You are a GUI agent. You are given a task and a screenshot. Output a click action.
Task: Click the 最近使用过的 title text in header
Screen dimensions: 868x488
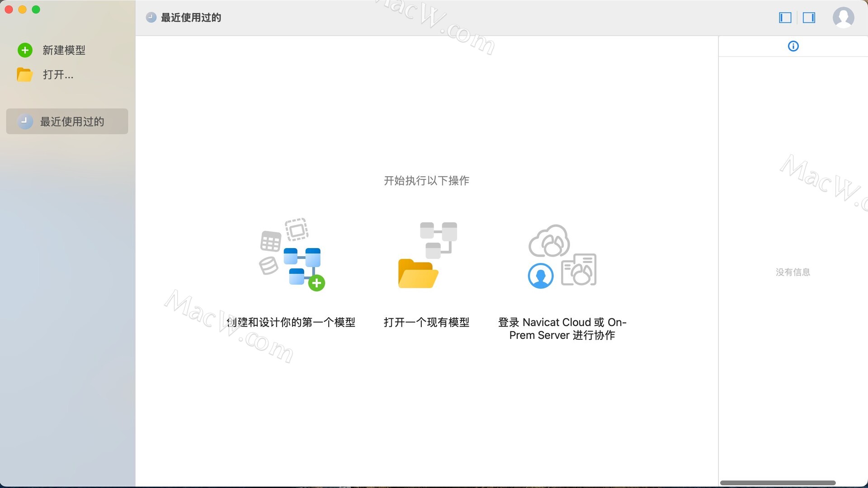191,18
